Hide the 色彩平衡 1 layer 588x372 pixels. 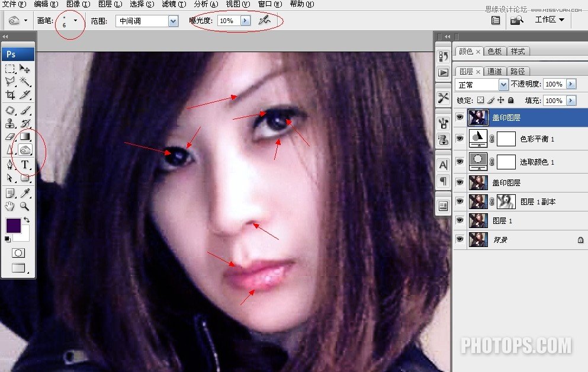click(x=460, y=139)
